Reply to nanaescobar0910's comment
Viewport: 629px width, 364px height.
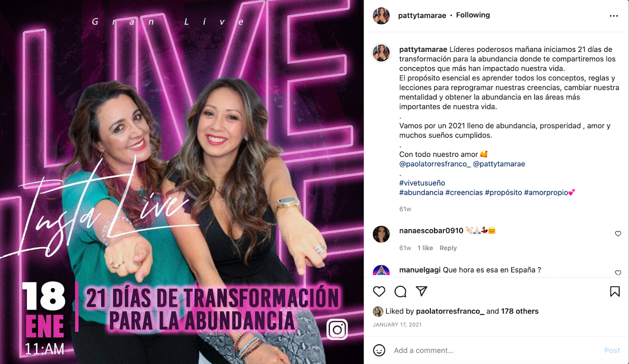point(448,248)
